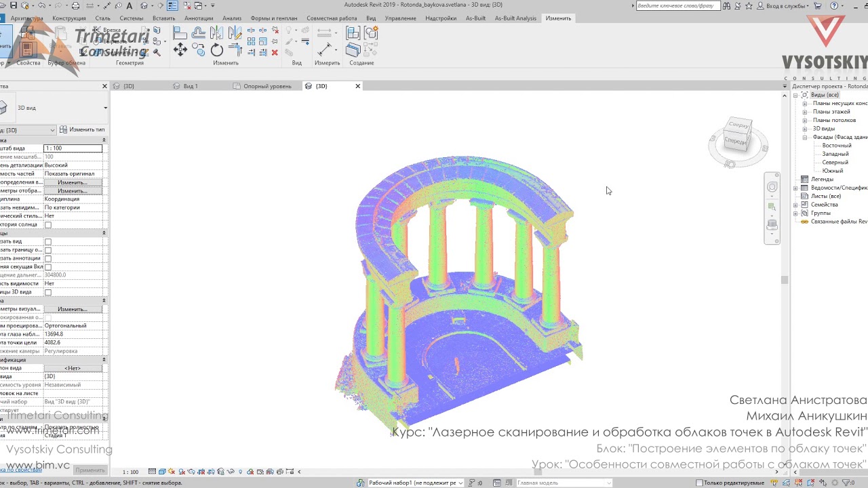Click the Default 3D View icon
This screenshot has height=488, width=868.
tap(144, 6)
